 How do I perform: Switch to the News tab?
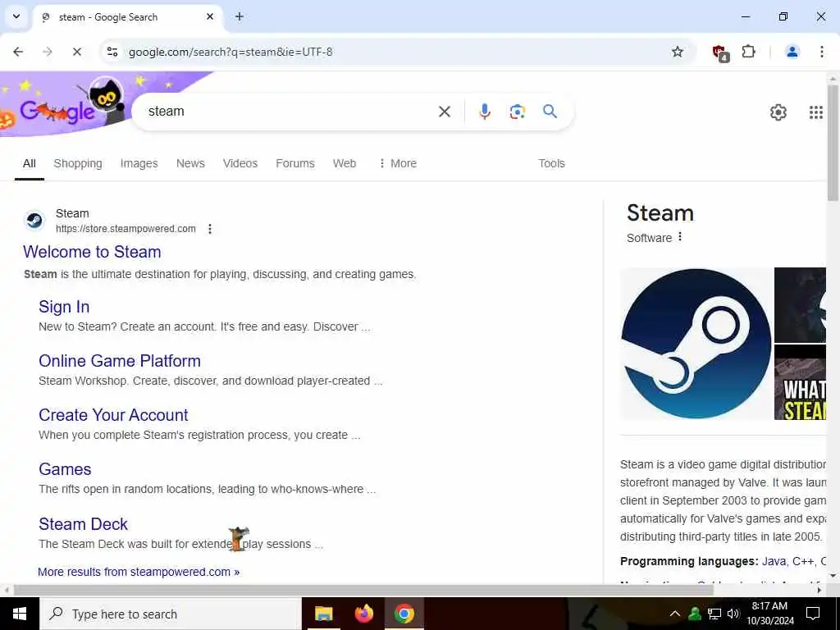click(190, 163)
